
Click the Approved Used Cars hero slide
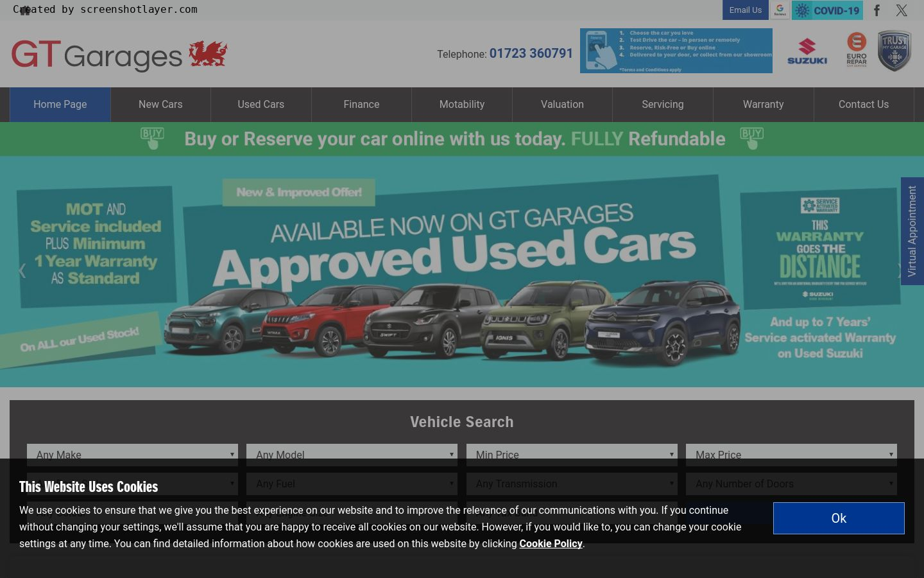click(462, 272)
